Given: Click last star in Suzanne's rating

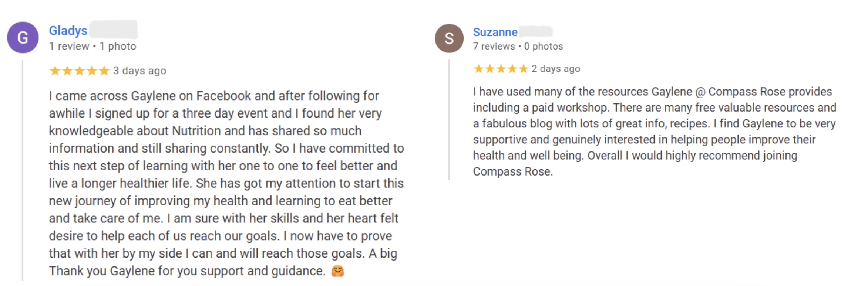Looking at the screenshot, I should click(523, 69).
